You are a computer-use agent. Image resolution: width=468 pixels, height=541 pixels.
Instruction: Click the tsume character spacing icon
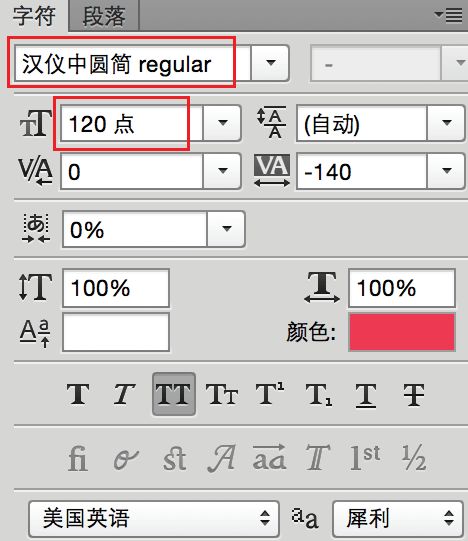36,228
